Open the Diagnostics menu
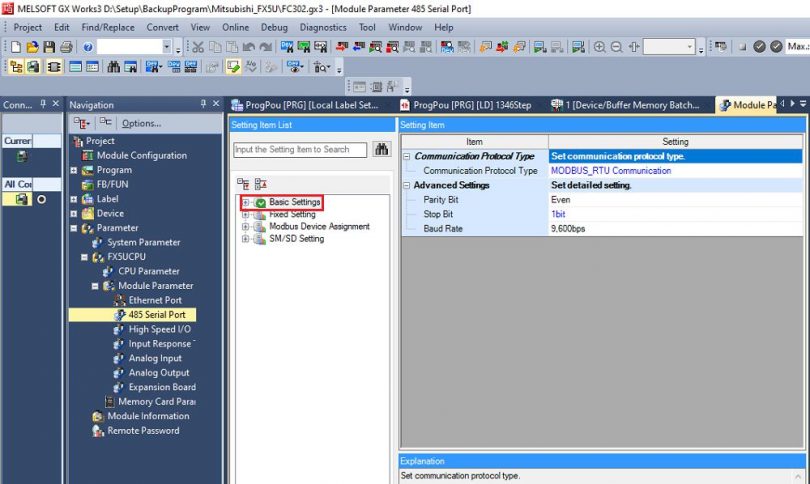810x484 pixels. tap(323, 27)
